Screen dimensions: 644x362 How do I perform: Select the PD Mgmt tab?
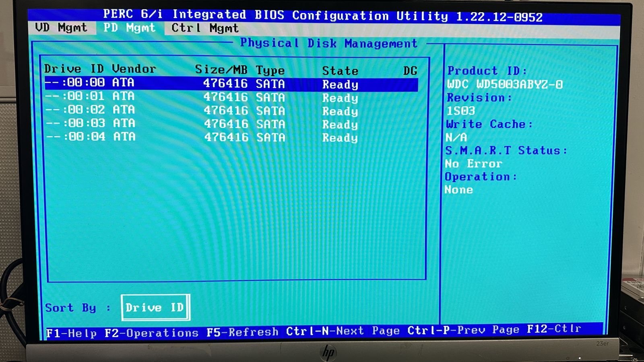coord(130,28)
